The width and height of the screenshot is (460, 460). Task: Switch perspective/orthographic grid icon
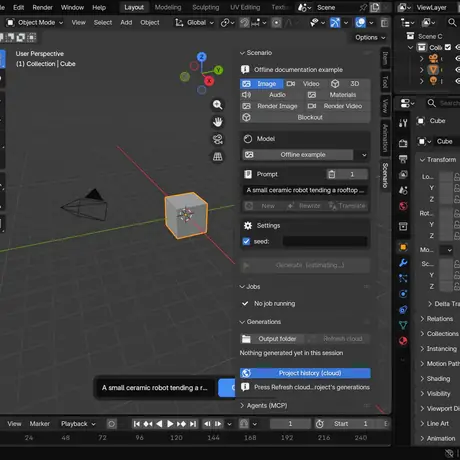(217, 157)
